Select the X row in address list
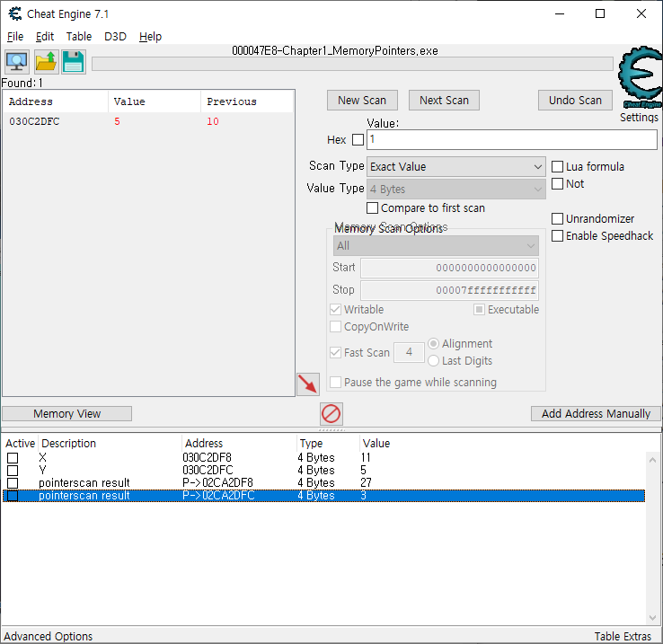The width and height of the screenshot is (663, 644). click(324, 457)
